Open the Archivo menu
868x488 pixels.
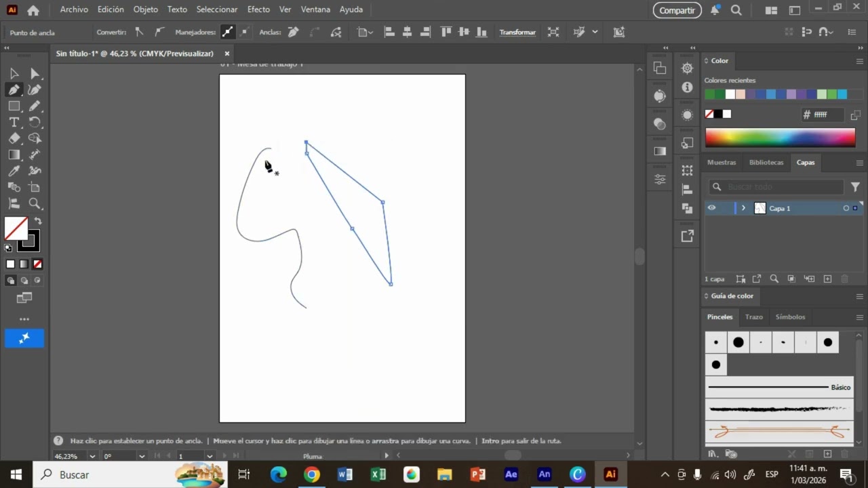pyautogui.click(x=74, y=9)
